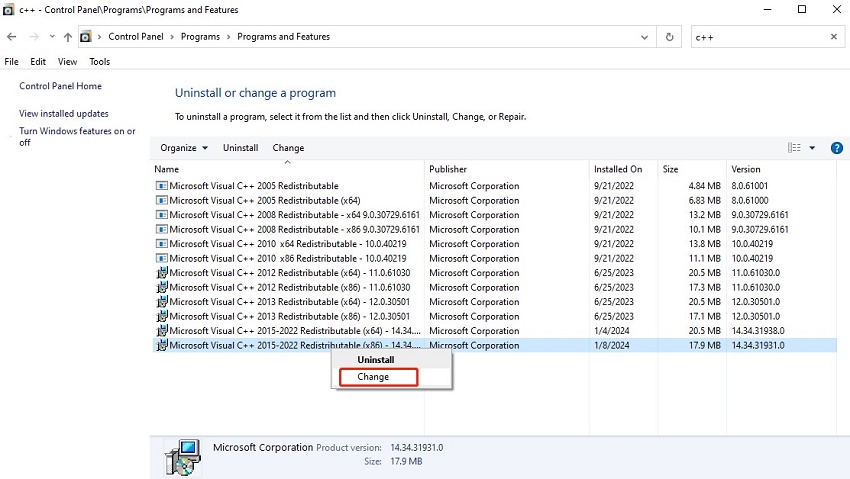Clear the c++ search box
Viewport: 850px width, 479px height.
(x=834, y=37)
